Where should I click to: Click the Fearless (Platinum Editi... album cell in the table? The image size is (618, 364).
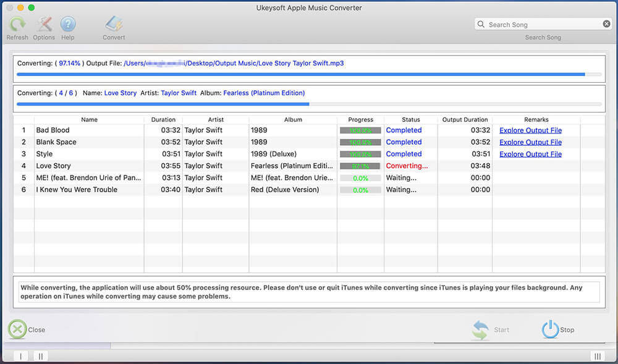(x=292, y=166)
